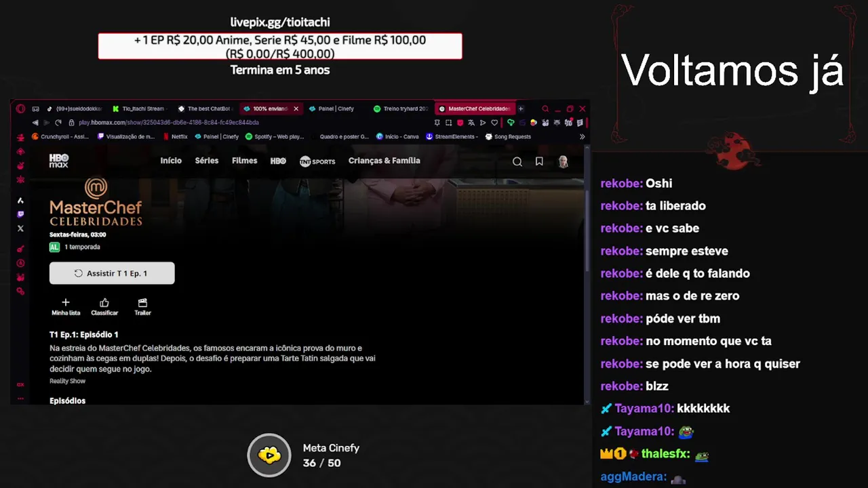Click MasterChef Celebridades show logo

(96, 203)
